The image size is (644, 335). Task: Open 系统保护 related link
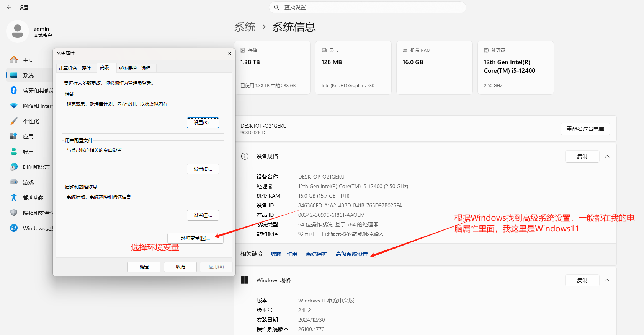[317, 254]
